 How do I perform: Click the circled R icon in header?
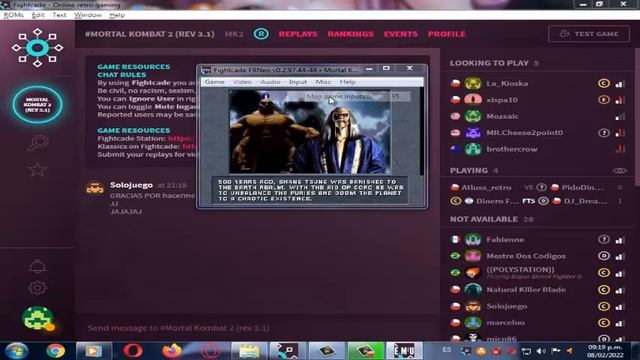tap(261, 34)
